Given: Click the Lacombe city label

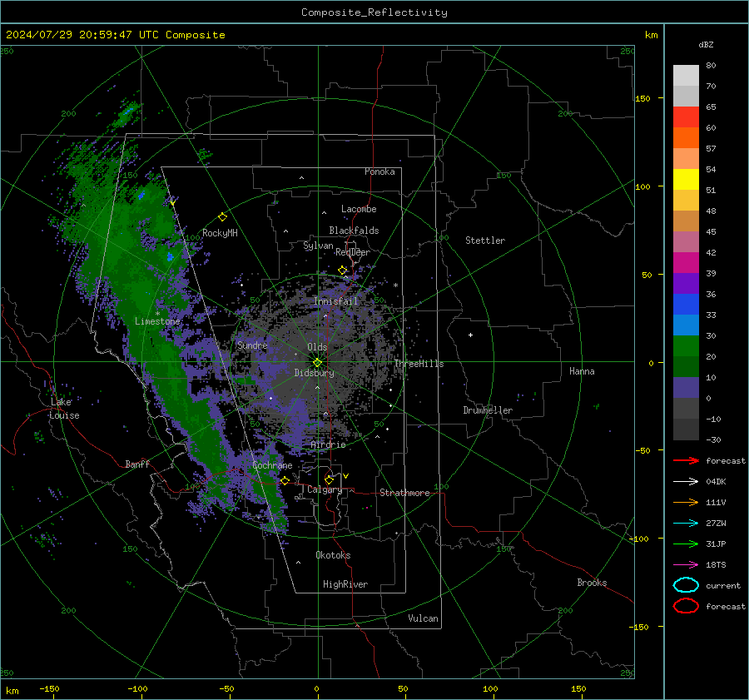Looking at the screenshot, I should [x=359, y=209].
